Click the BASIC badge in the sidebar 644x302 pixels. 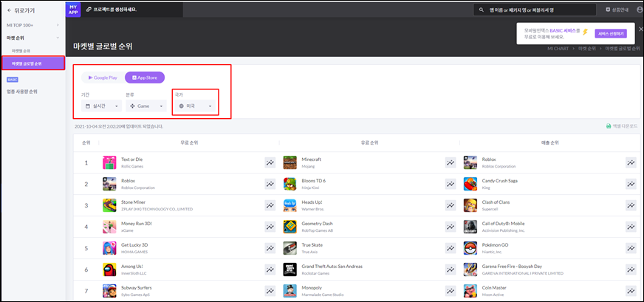tap(13, 79)
